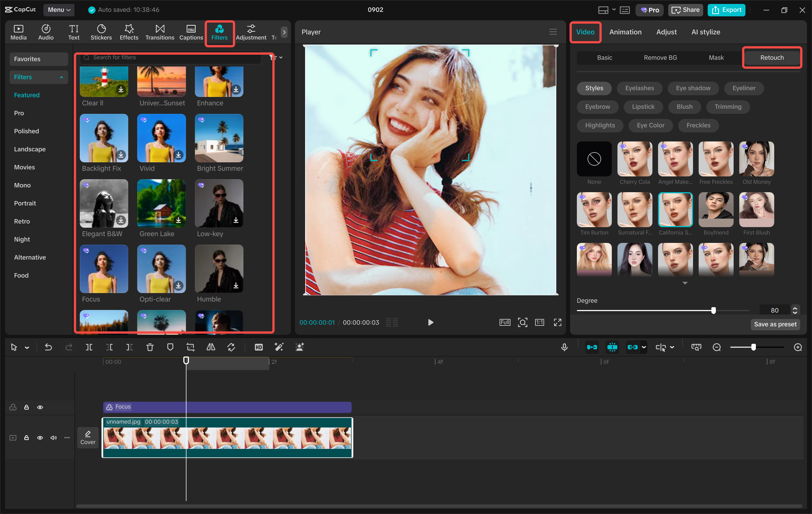Select the Mirror flip tool
The height and width of the screenshot is (514, 812).
211,347
